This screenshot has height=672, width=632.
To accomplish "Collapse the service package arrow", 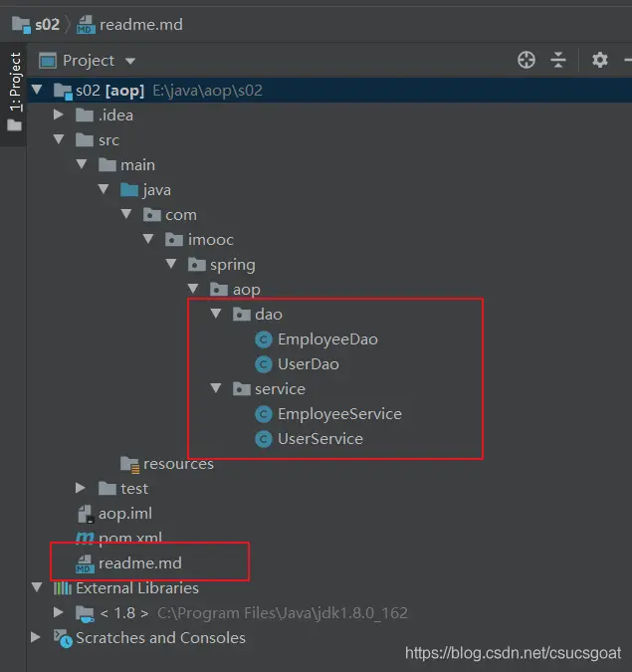I will pos(216,388).
